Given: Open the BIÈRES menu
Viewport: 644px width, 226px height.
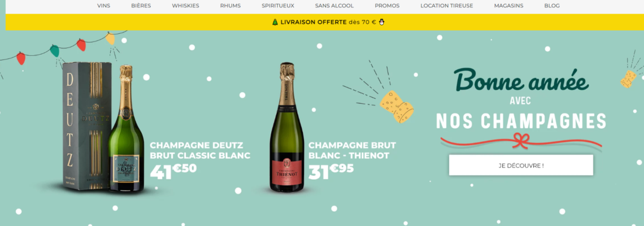Looking at the screenshot, I should click(x=141, y=6).
